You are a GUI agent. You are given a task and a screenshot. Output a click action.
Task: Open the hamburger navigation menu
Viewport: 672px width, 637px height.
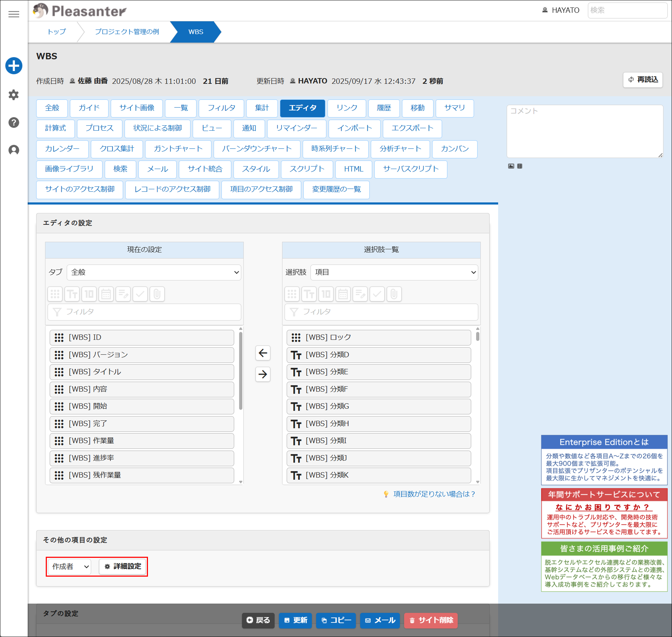[14, 14]
